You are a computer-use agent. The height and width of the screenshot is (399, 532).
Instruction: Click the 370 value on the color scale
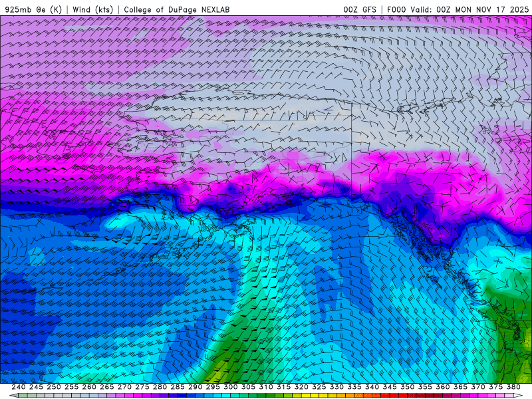tap(478, 387)
